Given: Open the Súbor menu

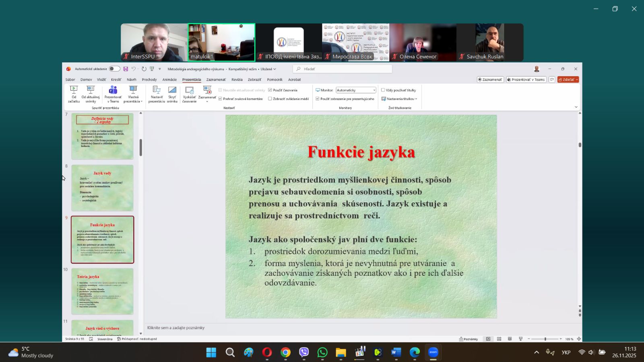Looking at the screenshot, I should tap(70, 80).
